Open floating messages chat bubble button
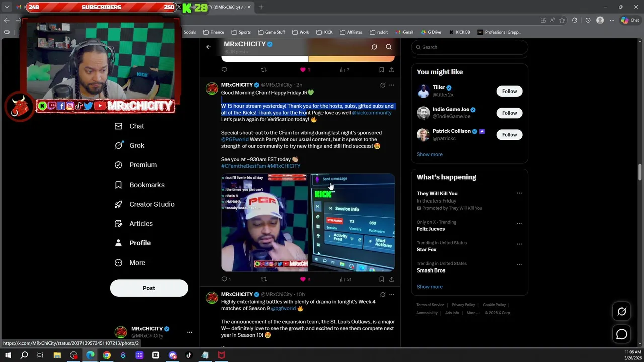Viewport: 644px width, 362px height. 622,334
